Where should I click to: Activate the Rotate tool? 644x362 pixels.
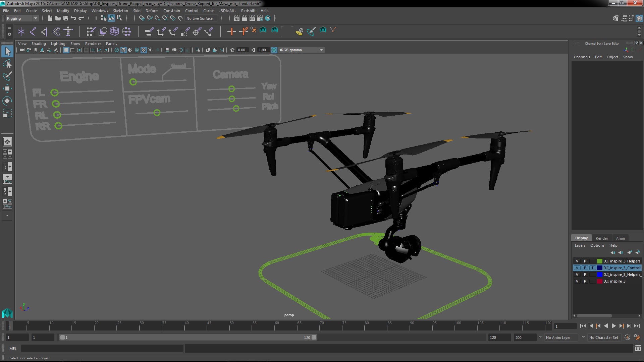[x=7, y=101]
